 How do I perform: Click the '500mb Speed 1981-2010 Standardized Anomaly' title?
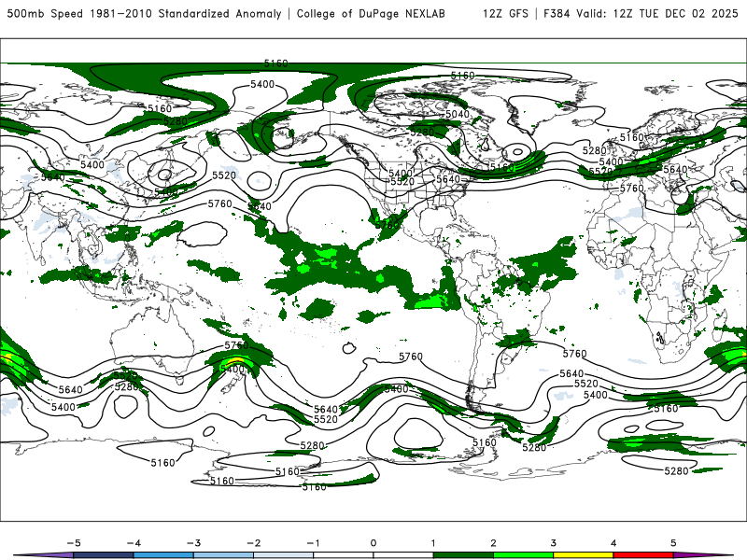click(x=144, y=13)
